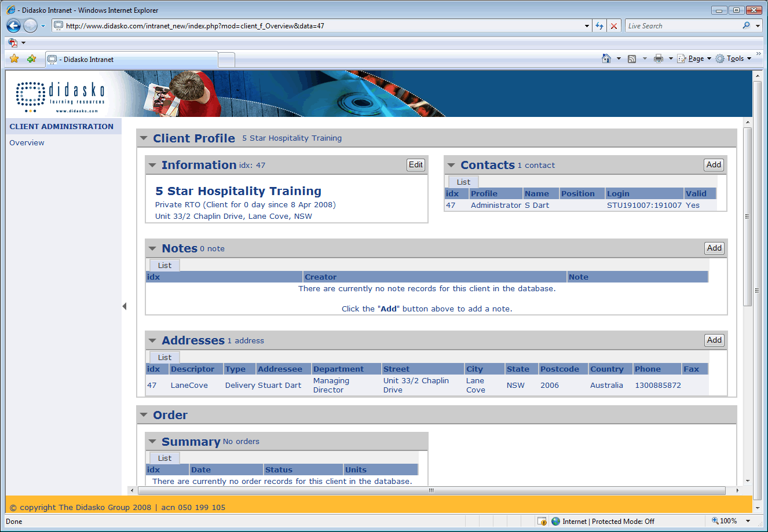The height and width of the screenshot is (532, 768).
Task: Click Edit button in Information panel
Action: pyautogui.click(x=416, y=165)
